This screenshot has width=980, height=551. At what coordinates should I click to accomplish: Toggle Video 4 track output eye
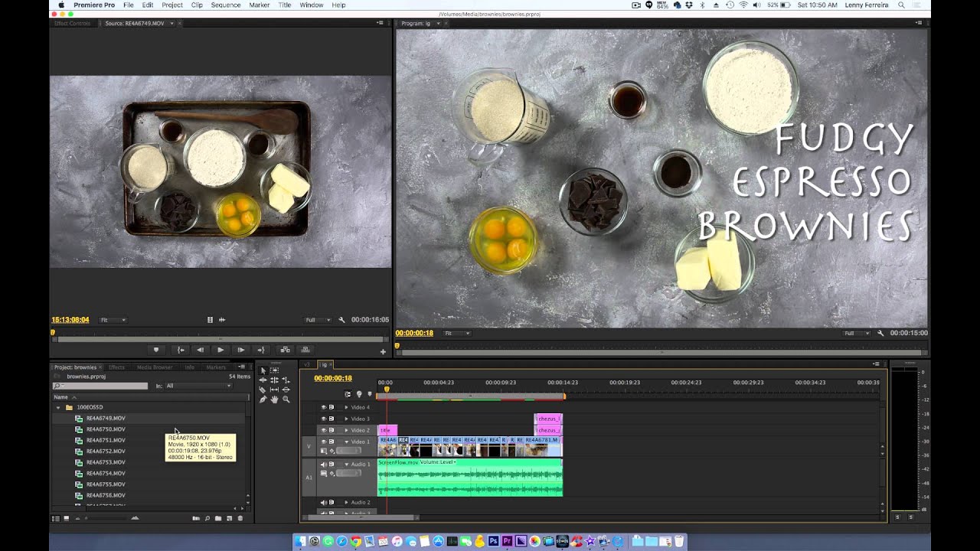click(x=324, y=407)
